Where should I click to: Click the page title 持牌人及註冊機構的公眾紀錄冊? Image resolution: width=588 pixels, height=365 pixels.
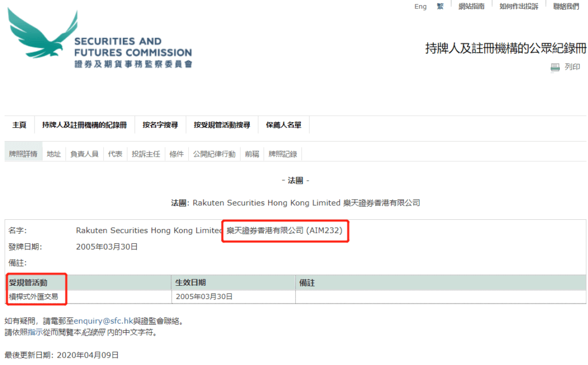click(505, 48)
